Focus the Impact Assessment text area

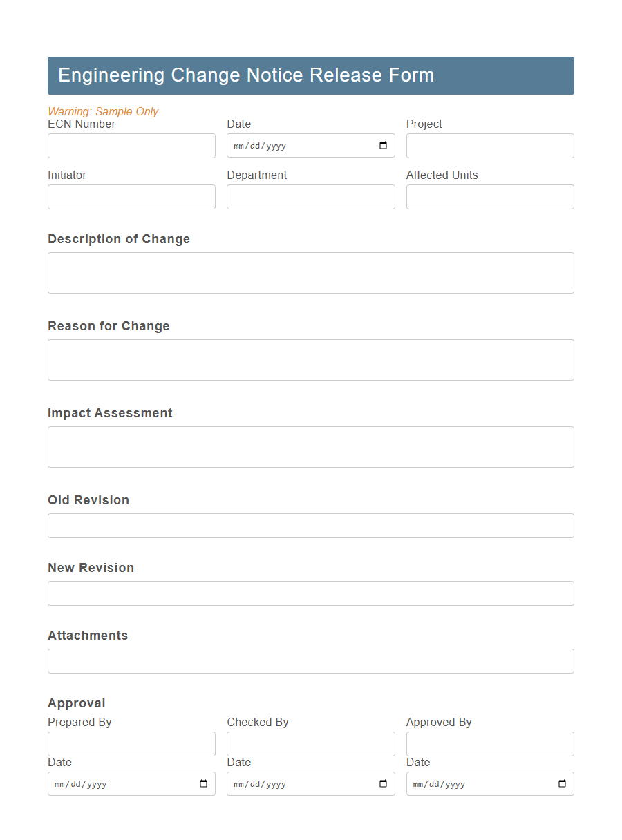coord(310,446)
